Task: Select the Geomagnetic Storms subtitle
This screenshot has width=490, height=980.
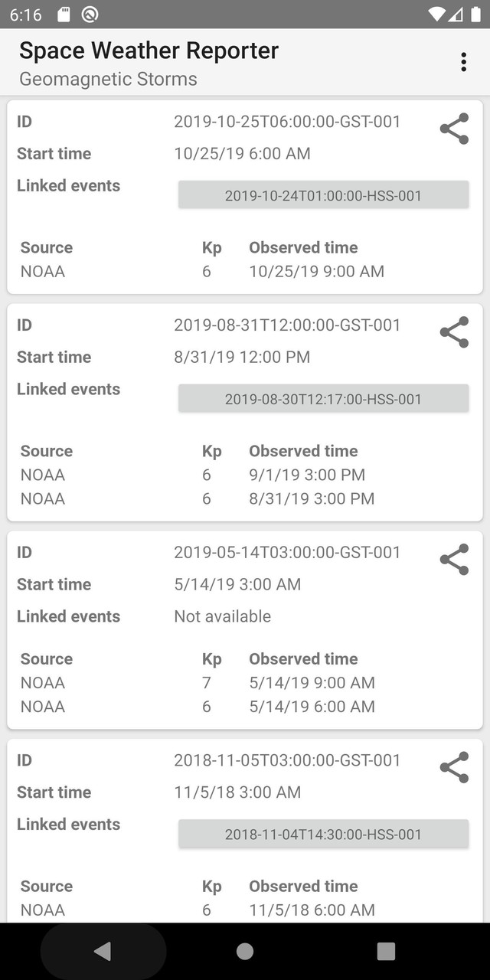Action: click(109, 78)
